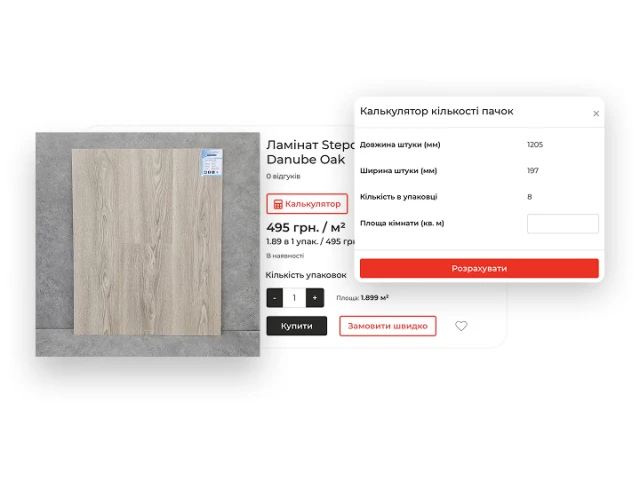Click the blue label sticker on laminate
Viewport: 640px width, 480px height.
pos(211,162)
